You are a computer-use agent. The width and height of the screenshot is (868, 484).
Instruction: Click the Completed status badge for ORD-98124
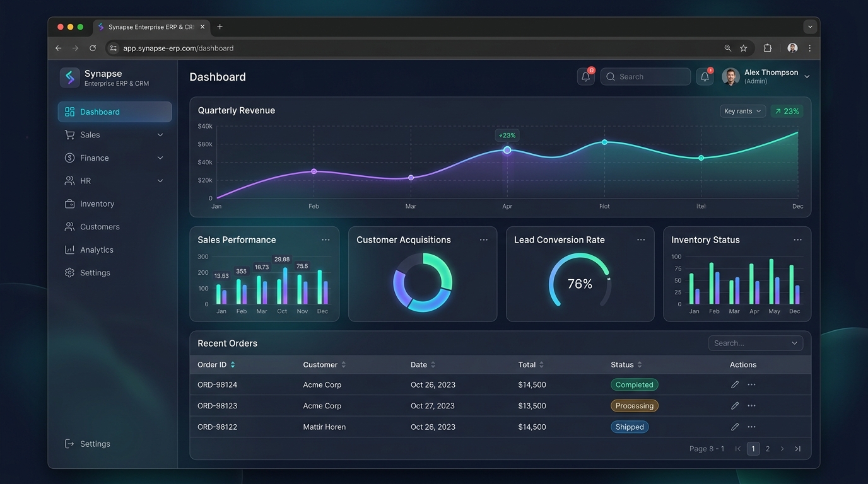point(635,384)
